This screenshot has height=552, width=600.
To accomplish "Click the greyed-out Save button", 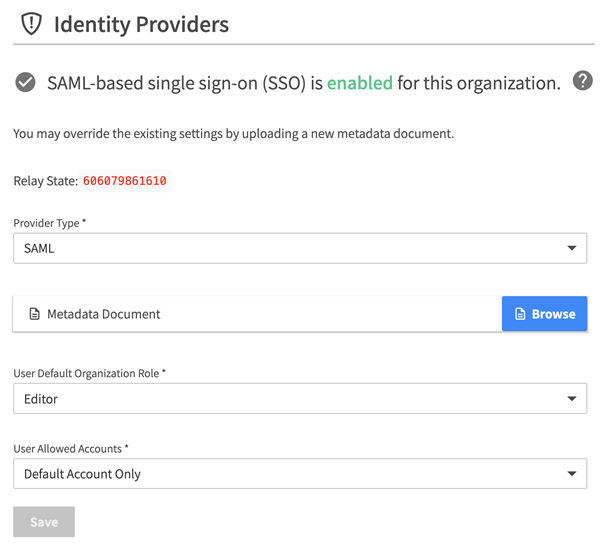I will pos(44,522).
